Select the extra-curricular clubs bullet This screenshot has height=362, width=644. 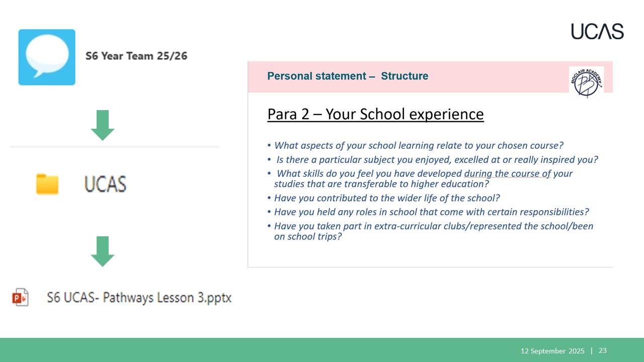(x=430, y=231)
